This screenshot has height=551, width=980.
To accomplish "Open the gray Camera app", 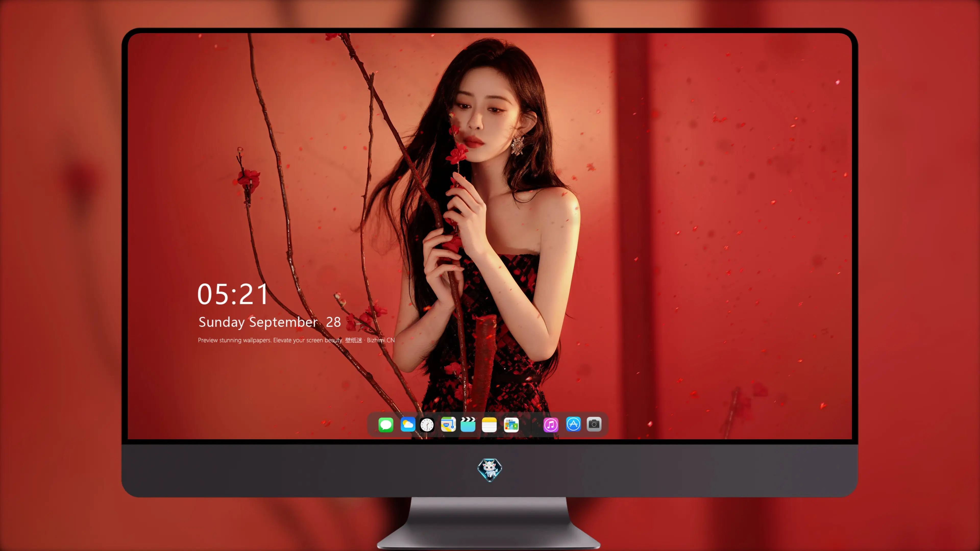I will tap(594, 424).
